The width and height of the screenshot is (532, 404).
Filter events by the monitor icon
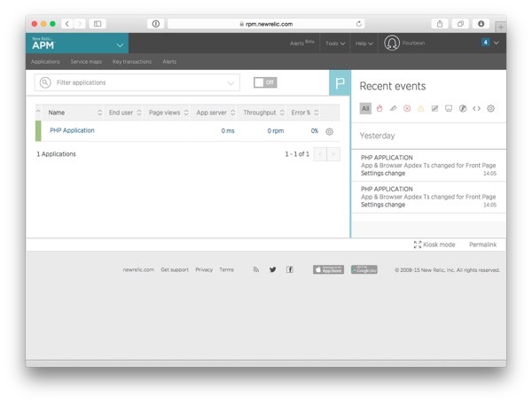click(x=449, y=108)
